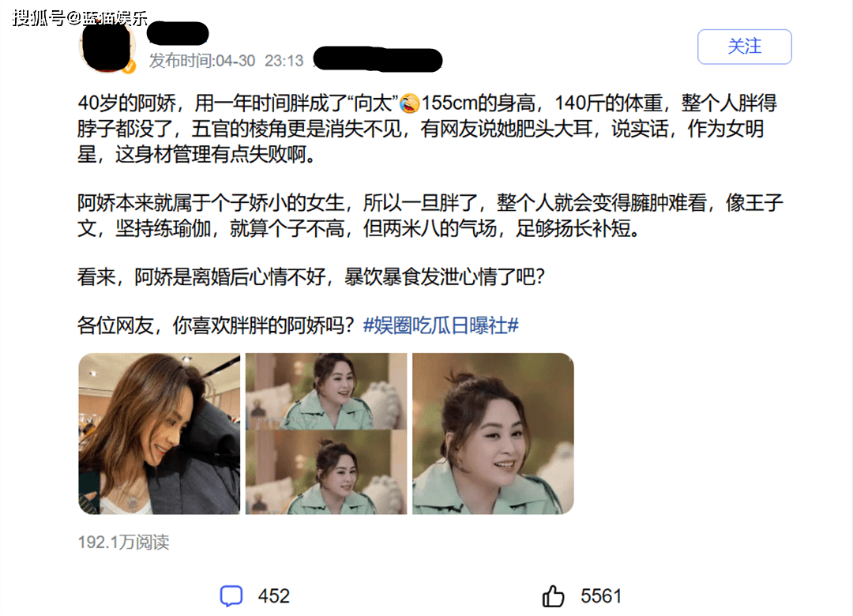Open the middle two-frame collage thumbnail
The width and height of the screenshot is (853, 616).
click(x=326, y=434)
